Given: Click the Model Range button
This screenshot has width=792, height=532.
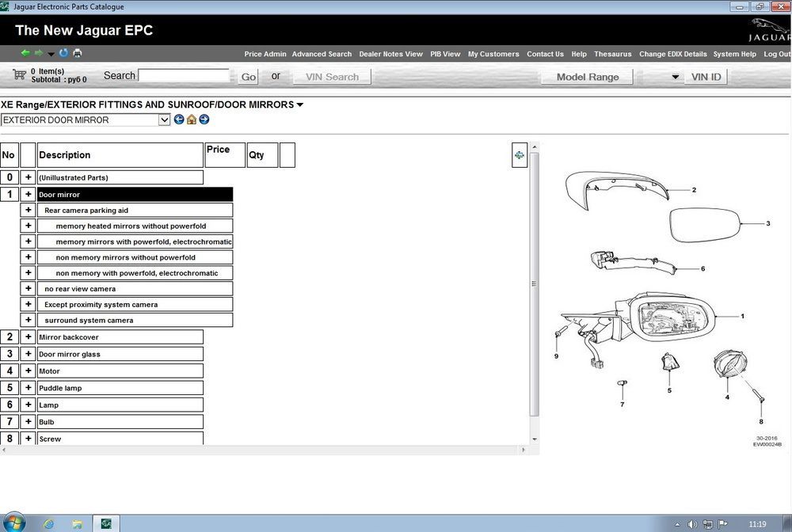Looking at the screenshot, I should coord(588,78).
